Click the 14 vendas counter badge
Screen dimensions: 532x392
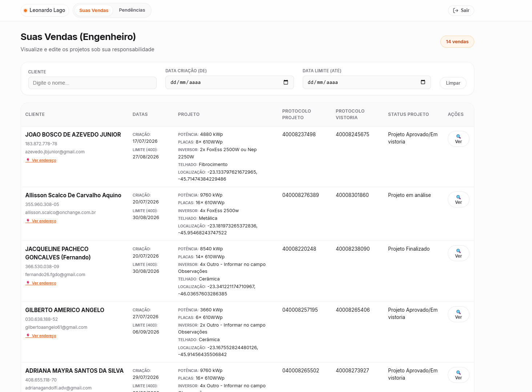click(x=457, y=42)
